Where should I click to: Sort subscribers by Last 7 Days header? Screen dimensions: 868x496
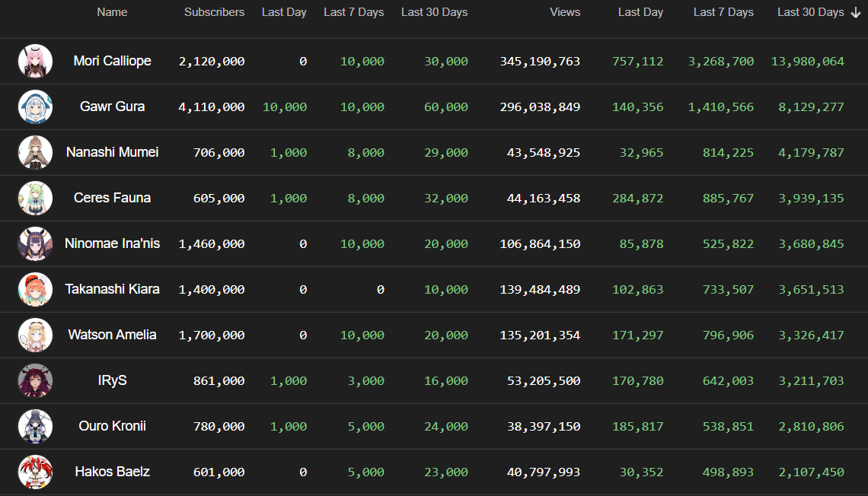[354, 12]
